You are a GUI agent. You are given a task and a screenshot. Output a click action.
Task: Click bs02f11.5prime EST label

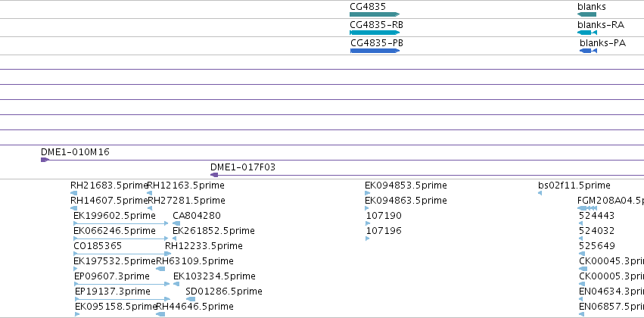[x=574, y=185]
